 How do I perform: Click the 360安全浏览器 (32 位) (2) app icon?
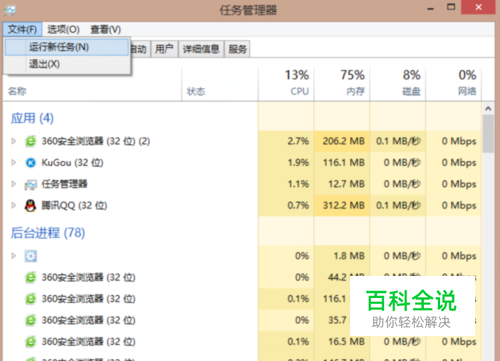(x=31, y=141)
